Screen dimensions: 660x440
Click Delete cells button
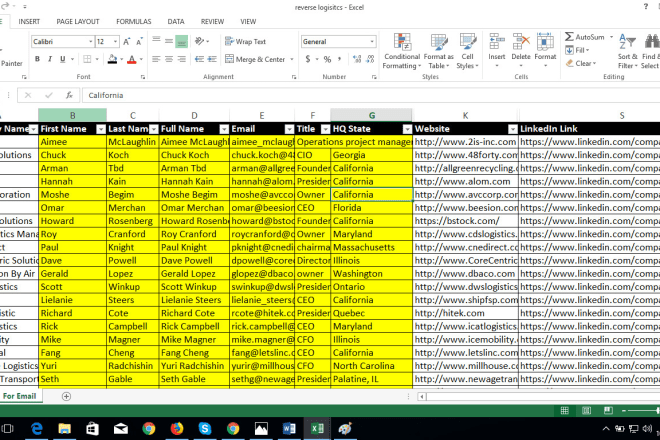(521, 51)
